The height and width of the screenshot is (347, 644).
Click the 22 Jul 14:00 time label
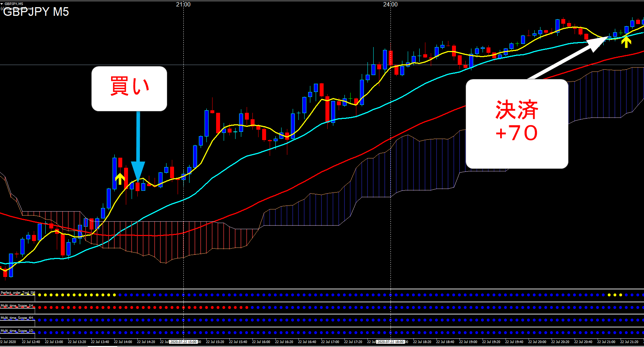123,342
